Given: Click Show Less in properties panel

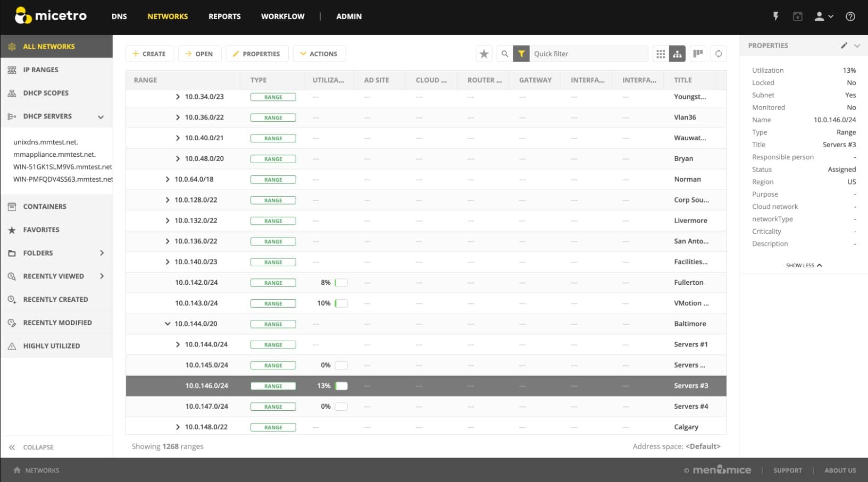Looking at the screenshot, I should [804, 265].
